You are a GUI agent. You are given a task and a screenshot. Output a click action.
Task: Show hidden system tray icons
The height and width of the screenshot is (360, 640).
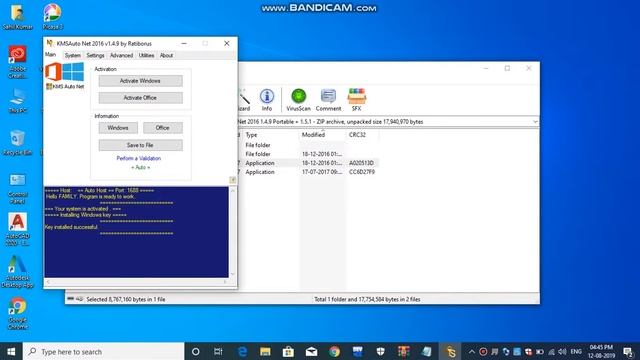[x=471, y=351]
